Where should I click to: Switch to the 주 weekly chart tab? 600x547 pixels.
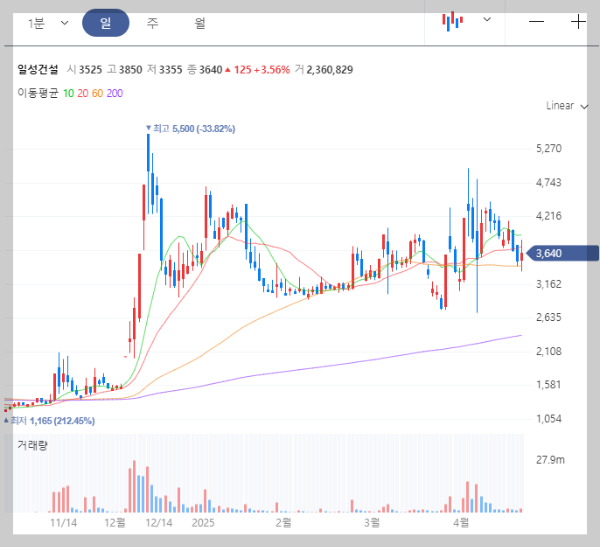pyautogui.click(x=152, y=23)
